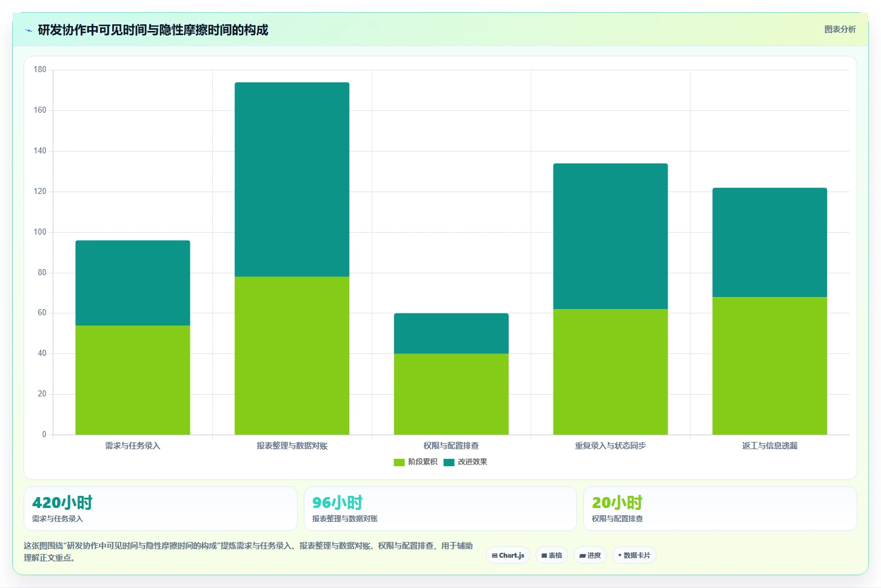Image resolution: width=881 pixels, height=588 pixels.
Task: Click the description paragraph starting 这张图围绕
Action: point(249,552)
